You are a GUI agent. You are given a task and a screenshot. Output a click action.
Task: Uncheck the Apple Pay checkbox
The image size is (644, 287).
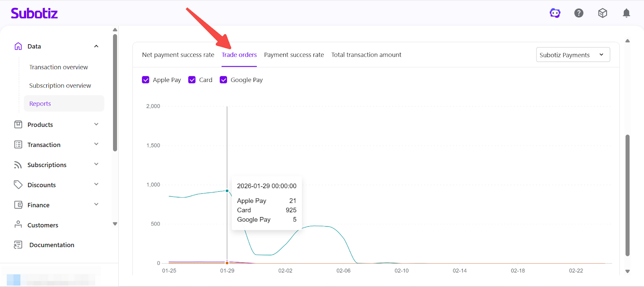click(146, 80)
